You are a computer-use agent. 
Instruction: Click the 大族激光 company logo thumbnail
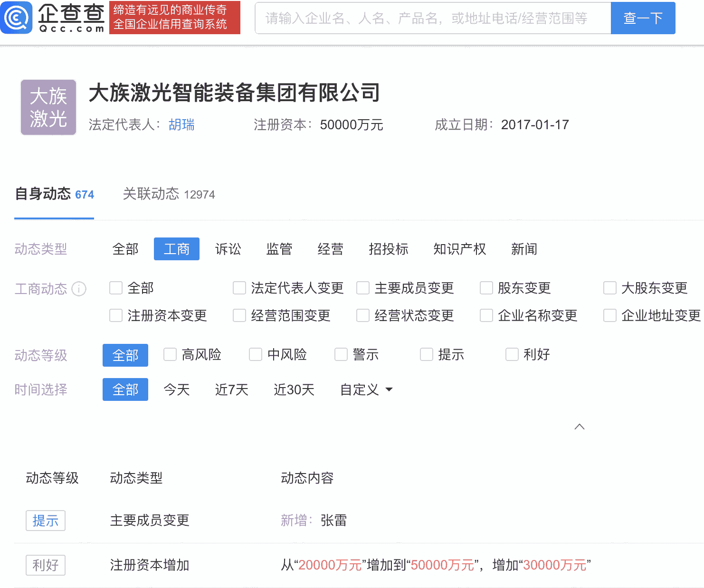[x=48, y=107]
